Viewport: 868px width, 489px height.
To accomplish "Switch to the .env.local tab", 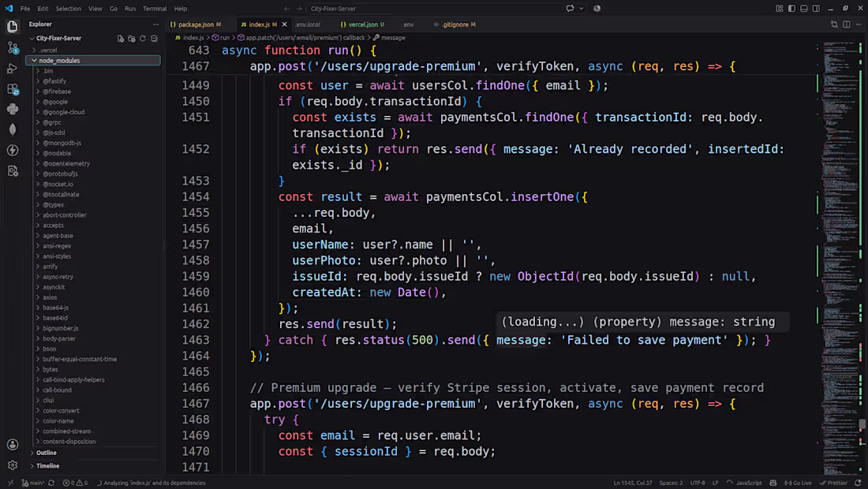I will pos(309,24).
